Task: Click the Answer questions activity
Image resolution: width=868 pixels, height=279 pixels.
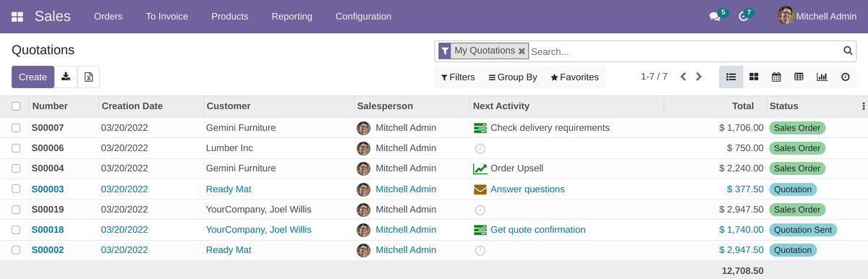Action: [x=527, y=189]
